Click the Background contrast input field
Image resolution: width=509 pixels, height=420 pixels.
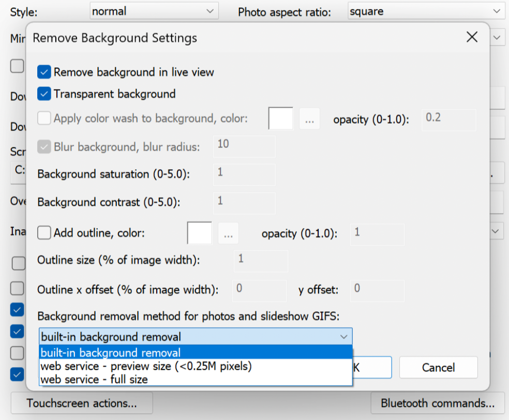[x=244, y=202]
